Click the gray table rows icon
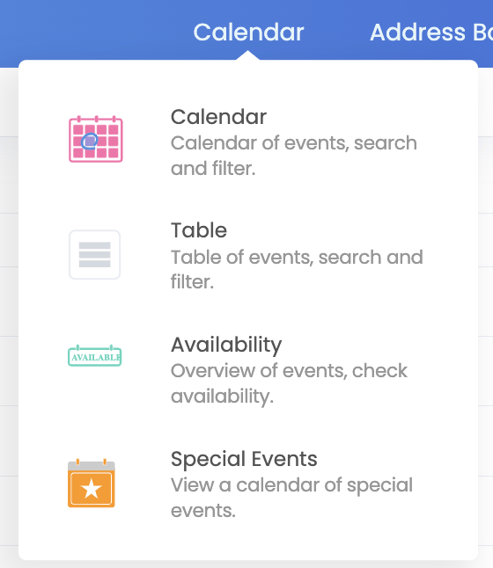 point(95,254)
